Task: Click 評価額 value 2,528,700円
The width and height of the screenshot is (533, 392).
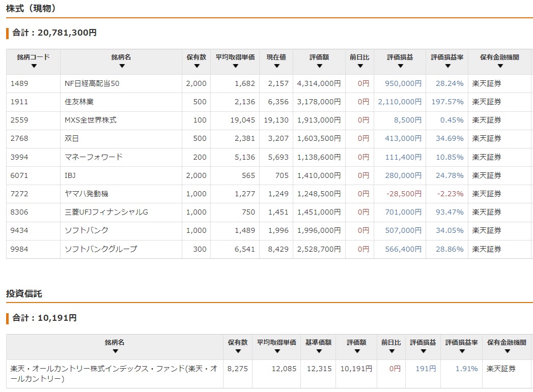Action: [319, 249]
